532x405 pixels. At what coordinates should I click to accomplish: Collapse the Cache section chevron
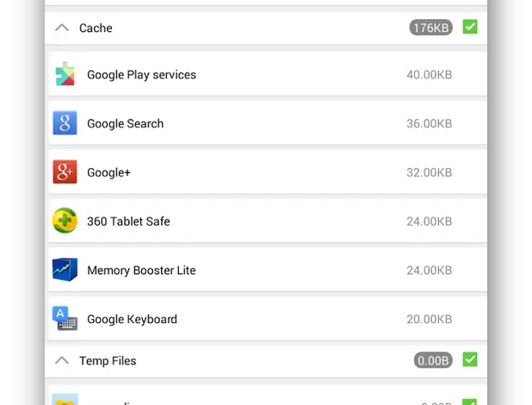tap(61, 28)
